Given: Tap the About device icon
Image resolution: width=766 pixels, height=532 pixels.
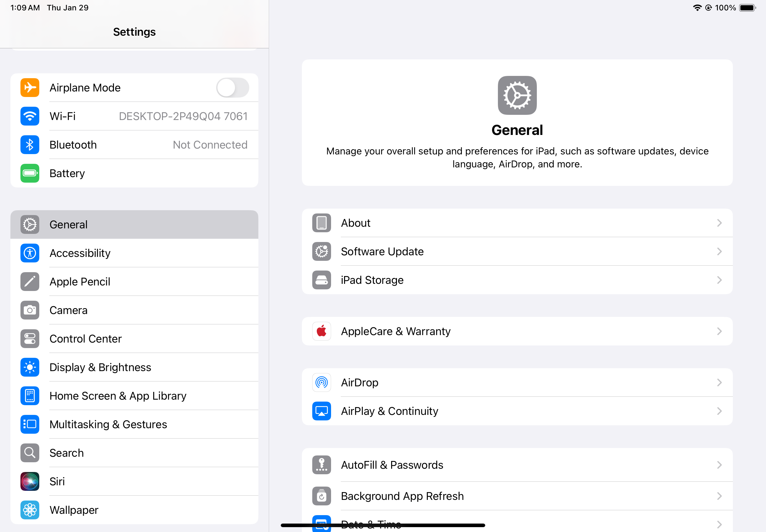Looking at the screenshot, I should [321, 223].
